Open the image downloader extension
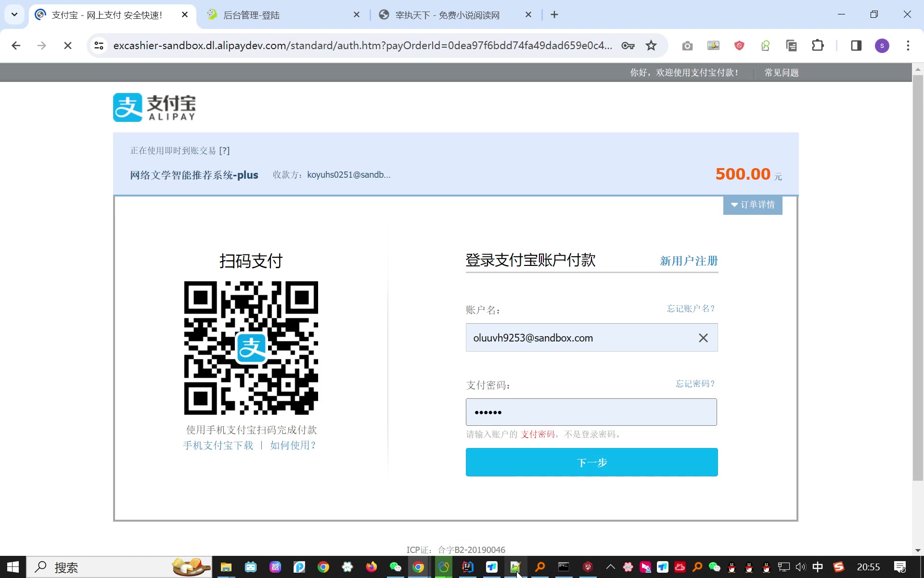Screen dimensions: 924x578 pyautogui.click(x=713, y=46)
